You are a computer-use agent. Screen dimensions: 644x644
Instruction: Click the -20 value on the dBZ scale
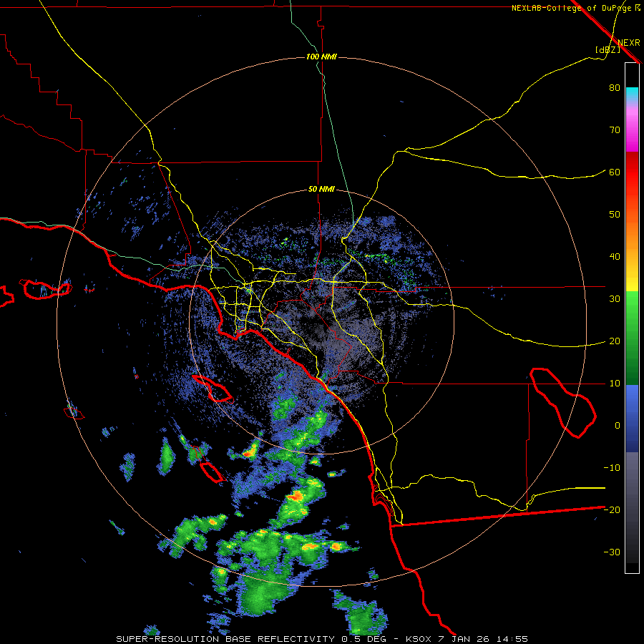(x=612, y=510)
